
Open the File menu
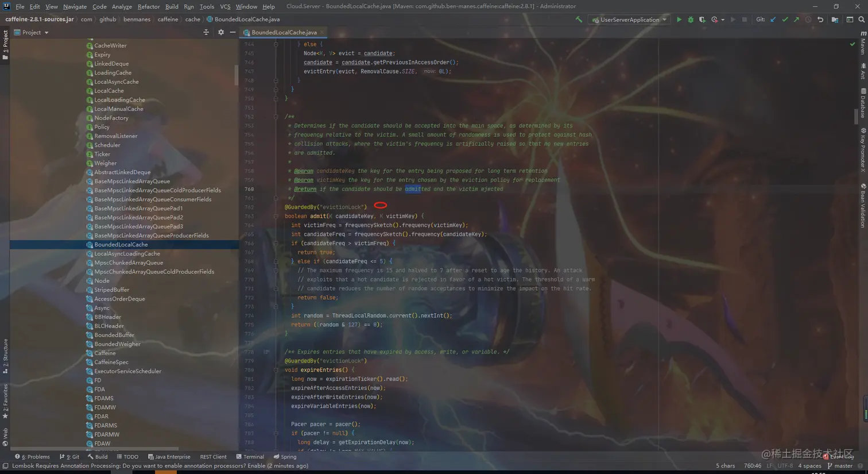[x=20, y=6]
